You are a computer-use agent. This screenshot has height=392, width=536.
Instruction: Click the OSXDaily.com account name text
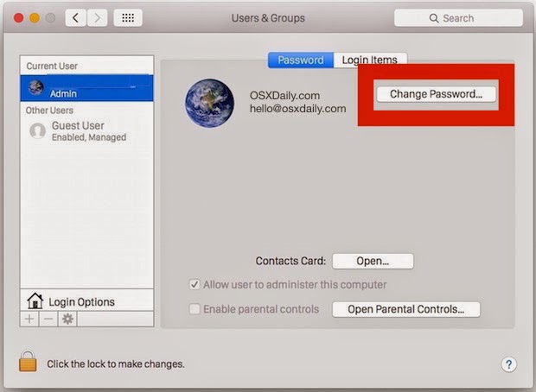coord(284,96)
